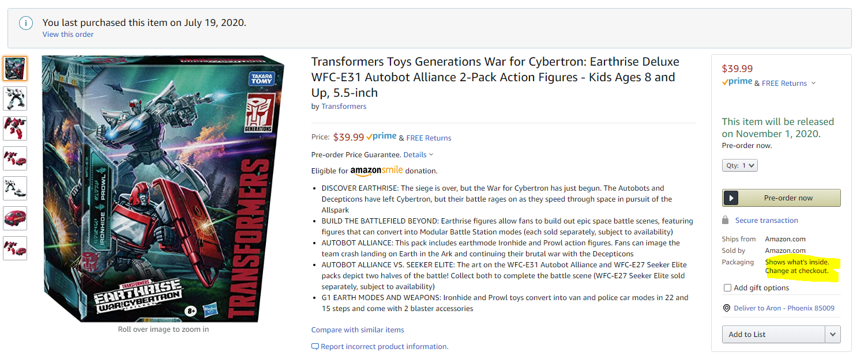Select the red Ironhide robot-only thumbnail
Screen dimensions: 868x360
(15, 128)
